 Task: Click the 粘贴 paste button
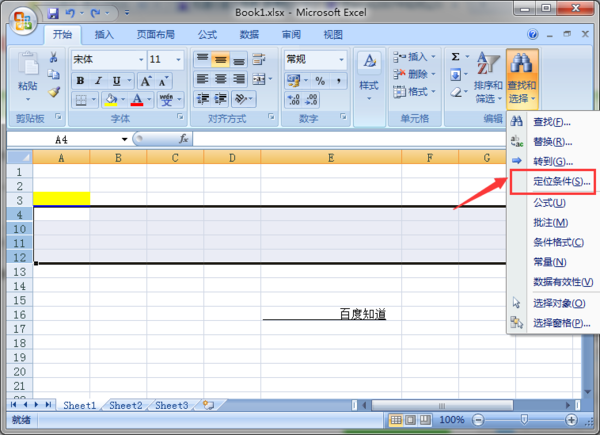point(26,80)
